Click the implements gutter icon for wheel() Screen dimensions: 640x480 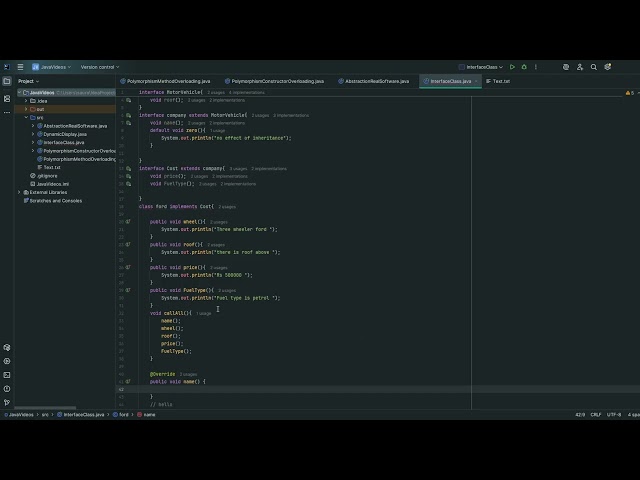pos(128,222)
